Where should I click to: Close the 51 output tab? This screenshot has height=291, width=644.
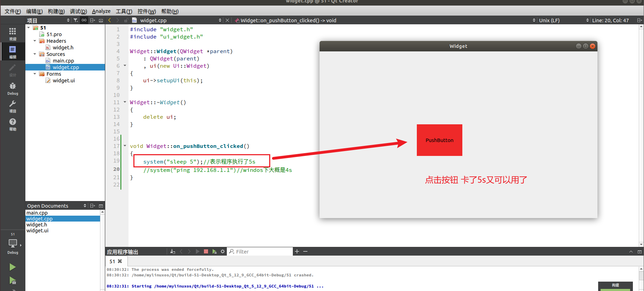(120, 261)
